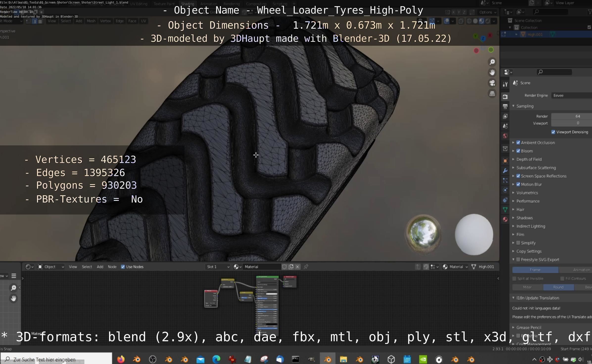The width and height of the screenshot is (592, 364).
Task: Disable the Bloom checkbox
Action: tap(518, 151)
